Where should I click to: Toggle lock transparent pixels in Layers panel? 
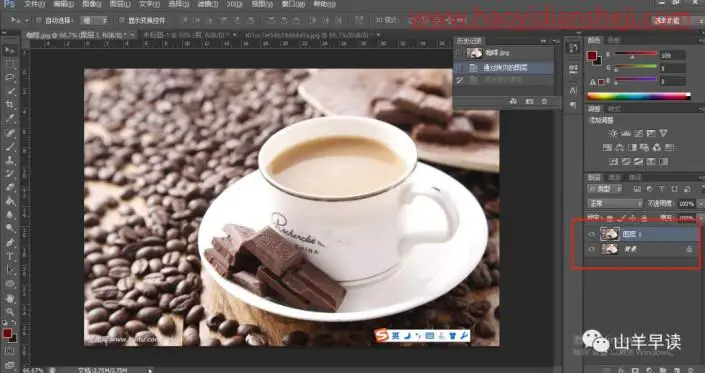pyautogui.click(x=610, y=218)
